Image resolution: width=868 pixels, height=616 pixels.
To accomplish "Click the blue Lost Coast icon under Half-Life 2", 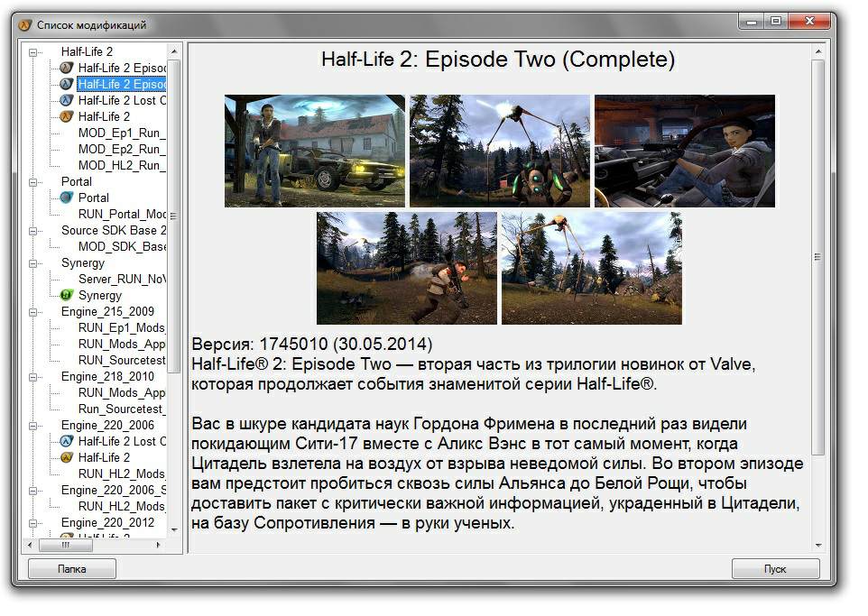I will coord(66,100).
